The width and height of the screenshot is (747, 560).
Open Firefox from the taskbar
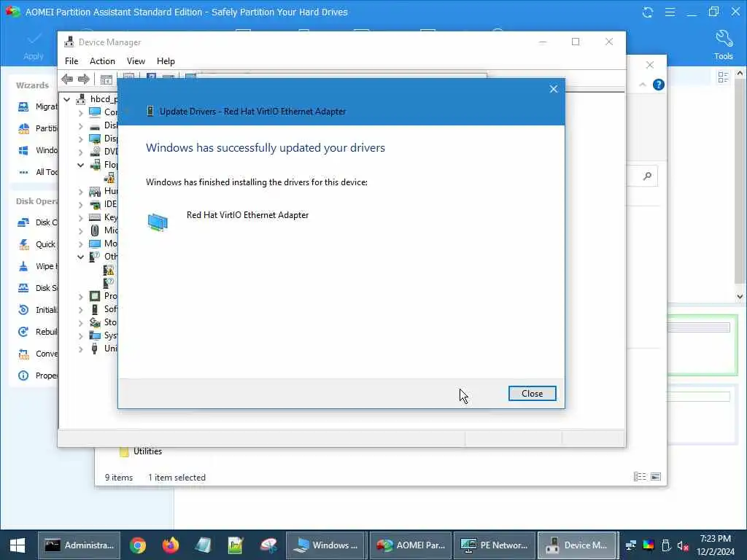pyautogui.click(x=171, y=545)
